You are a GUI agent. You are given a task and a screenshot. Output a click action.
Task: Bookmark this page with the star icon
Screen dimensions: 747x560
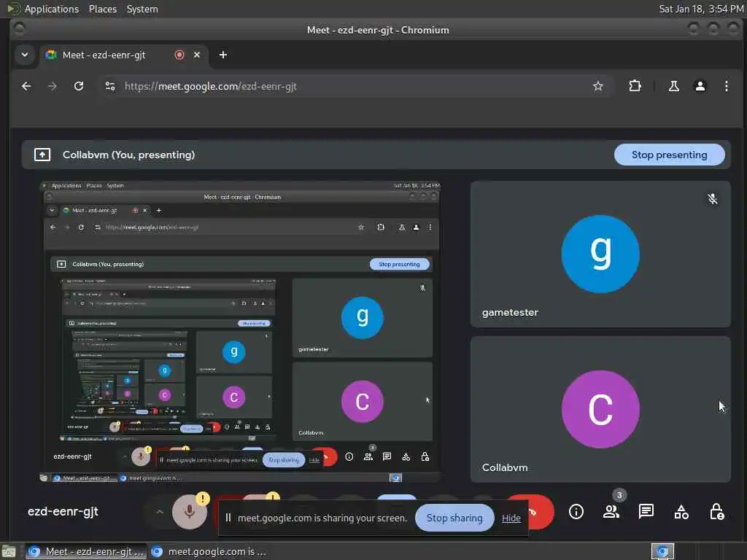click(x=598, y=86)
